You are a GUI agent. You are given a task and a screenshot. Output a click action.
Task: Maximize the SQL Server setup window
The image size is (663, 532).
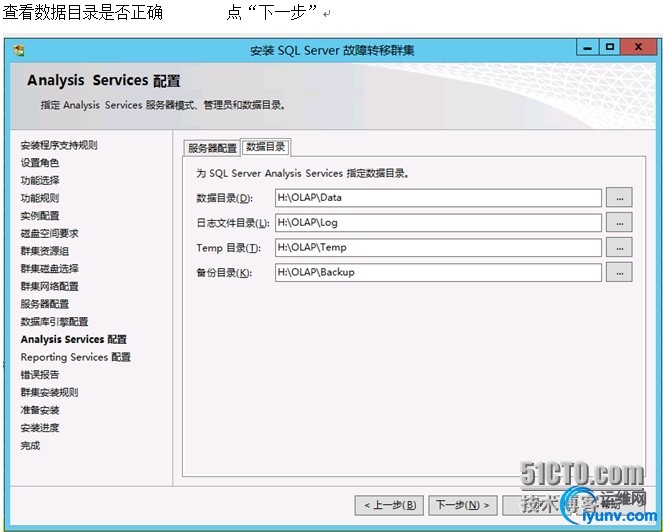pyautogui.click(x=610, y=47)
